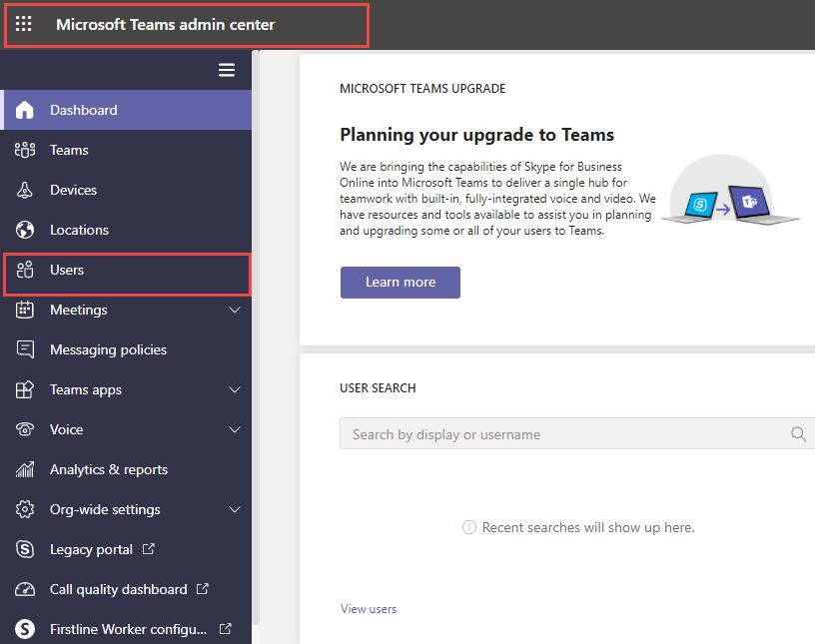
Task: Click the search magnifier icon
Action: (x=798, y=433)
